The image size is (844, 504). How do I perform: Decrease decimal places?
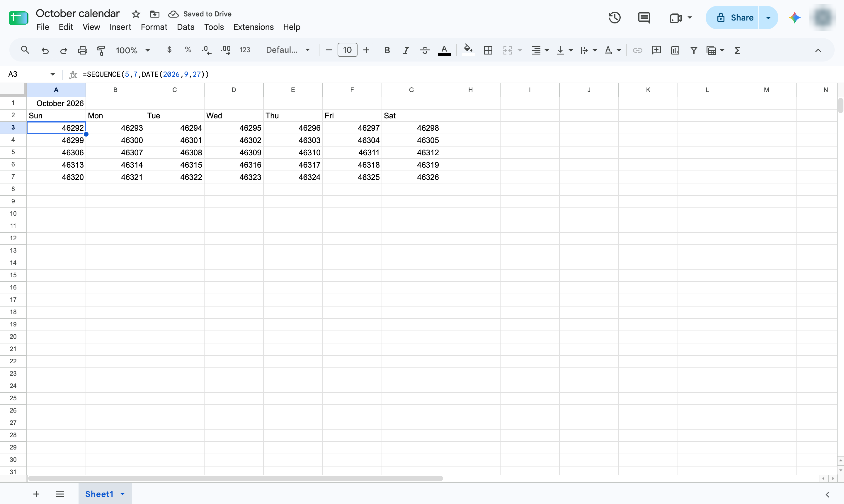[x=207, y=50]
